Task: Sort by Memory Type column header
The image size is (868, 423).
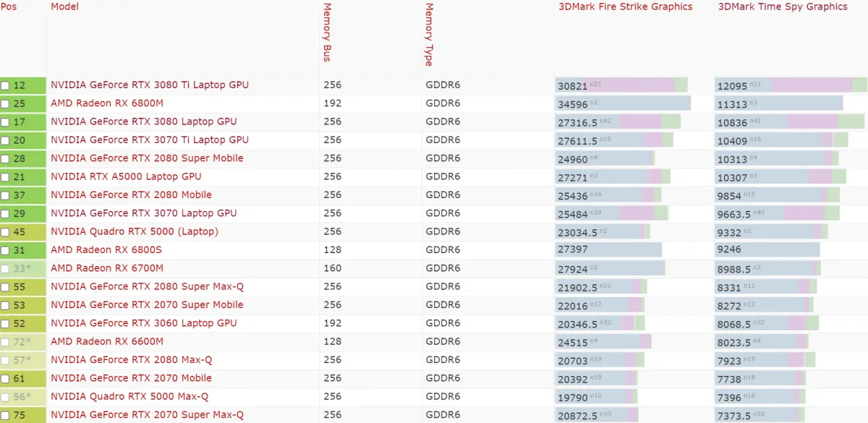Action: pyautogui.click(x=429, y=35)
